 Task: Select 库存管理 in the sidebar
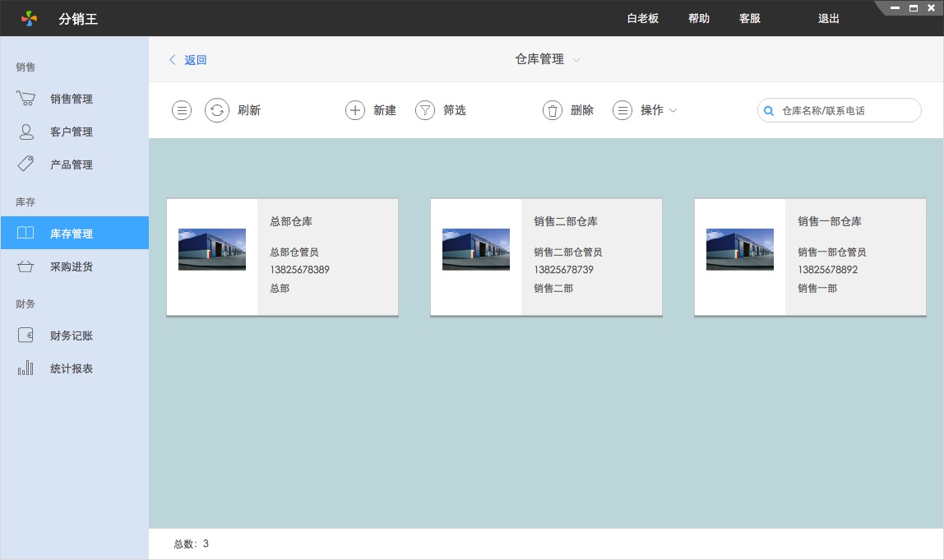(71, 234)
